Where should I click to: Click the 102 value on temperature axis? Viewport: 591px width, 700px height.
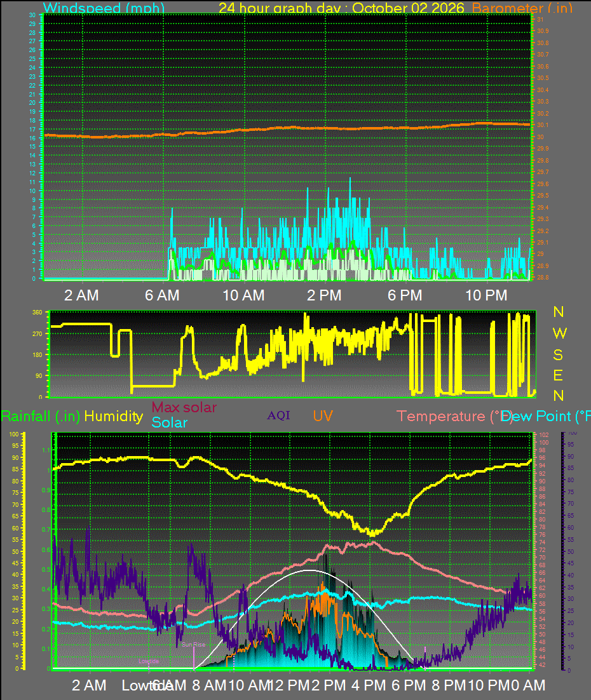coord(543,435)
